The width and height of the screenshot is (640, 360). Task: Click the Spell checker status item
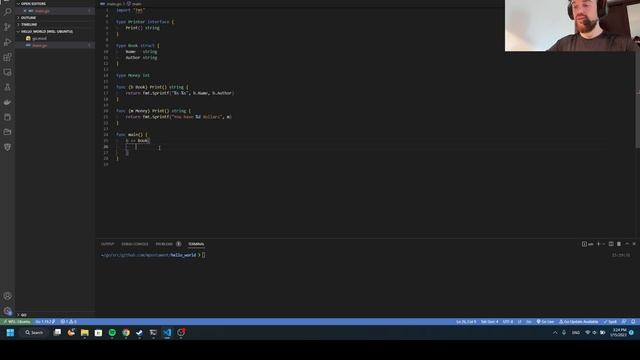click(x=611, y=322)
